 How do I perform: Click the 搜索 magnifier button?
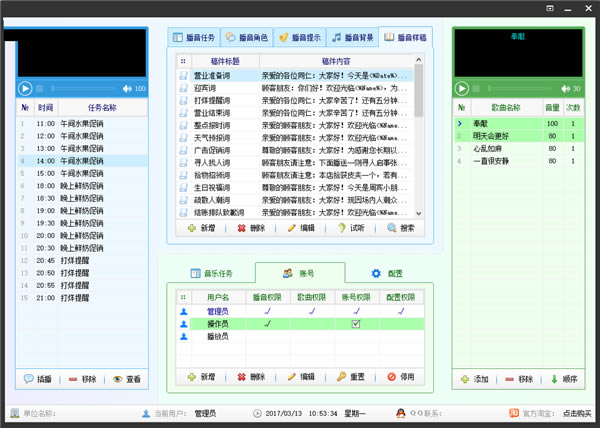(401, 228)
